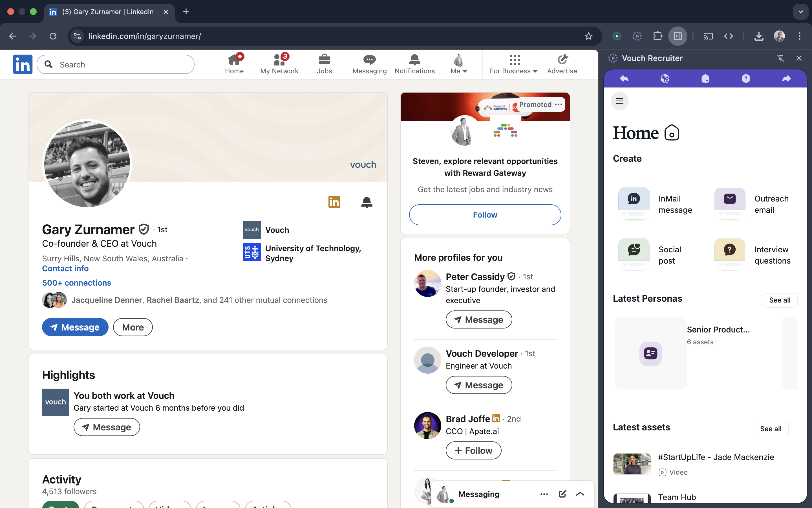Message Gary Zurnamer with blue button

point(75,327)
